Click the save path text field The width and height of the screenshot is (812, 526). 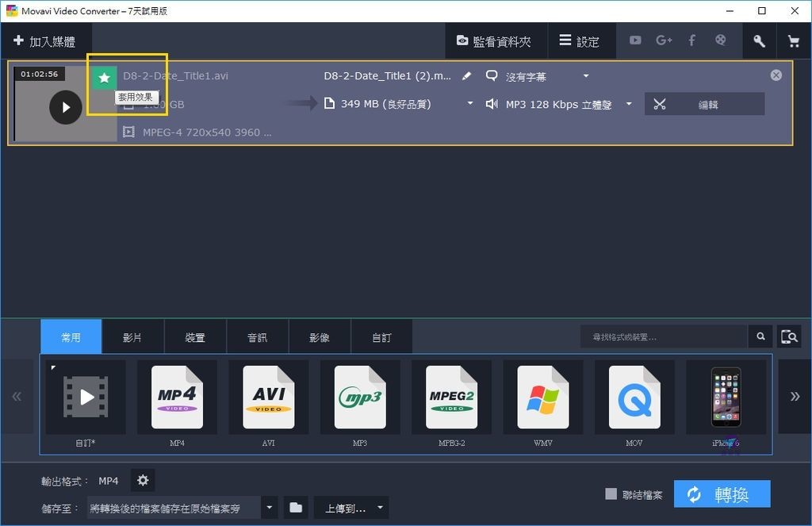tap(174, 508)
